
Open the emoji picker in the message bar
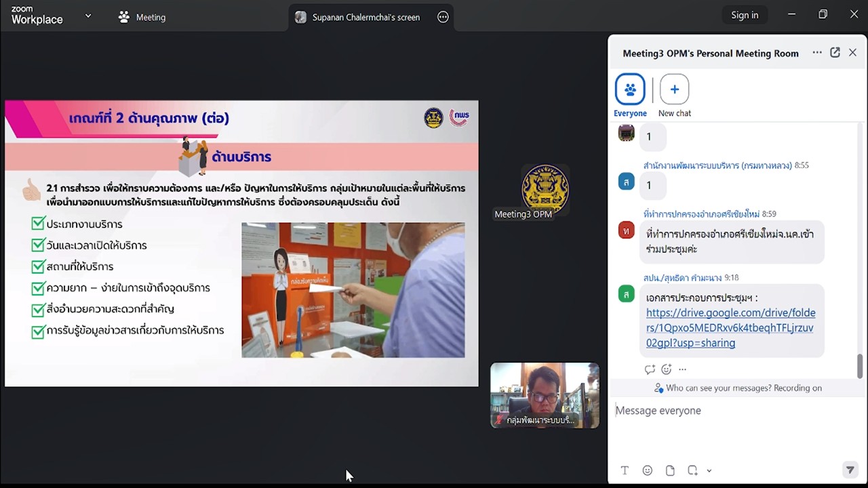pos(647,470)
